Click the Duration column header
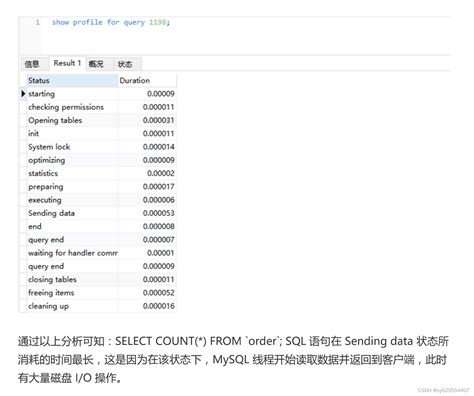 [x=147, y=80]
